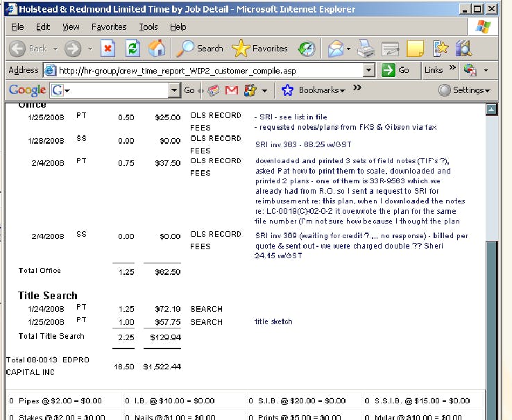512x420 pixels.
Task: Click the Title Search section heading
Action: click(x=48, y=296)
